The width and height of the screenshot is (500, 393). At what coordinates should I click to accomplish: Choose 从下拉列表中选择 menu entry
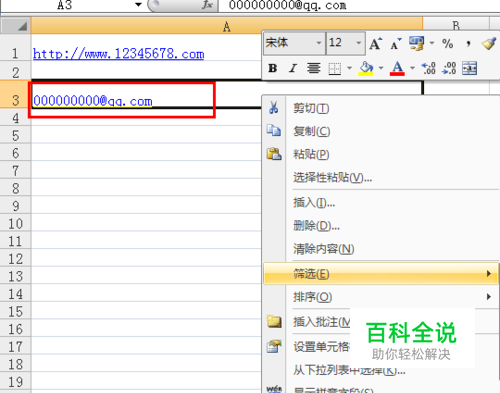pyautogui.click(x=349, y=370)
